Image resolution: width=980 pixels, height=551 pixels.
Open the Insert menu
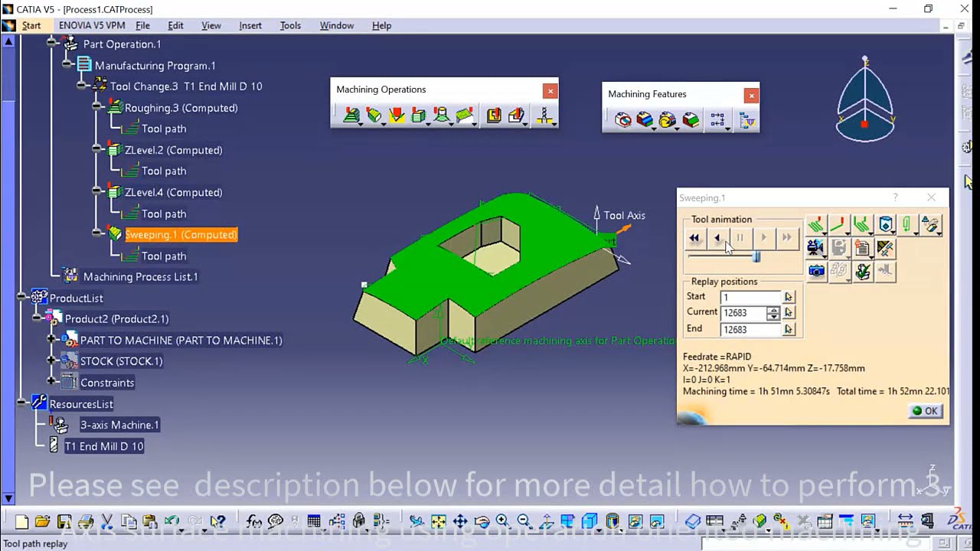point(250,25)
